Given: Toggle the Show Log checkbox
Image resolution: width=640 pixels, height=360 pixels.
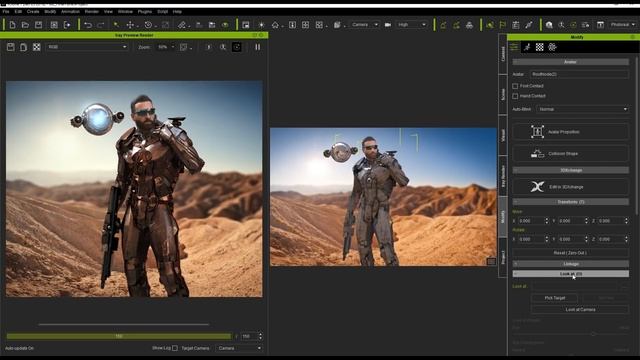Looking at the screenshot, I should click(175, 348).
